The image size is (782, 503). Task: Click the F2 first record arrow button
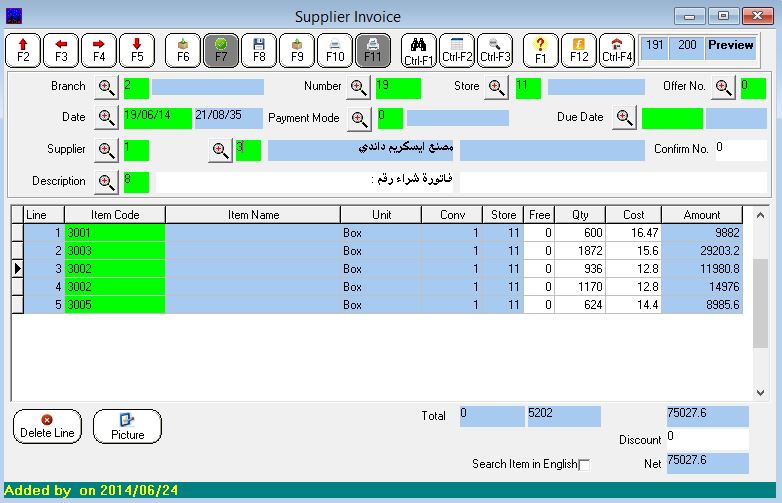click(x=23, y=50)
